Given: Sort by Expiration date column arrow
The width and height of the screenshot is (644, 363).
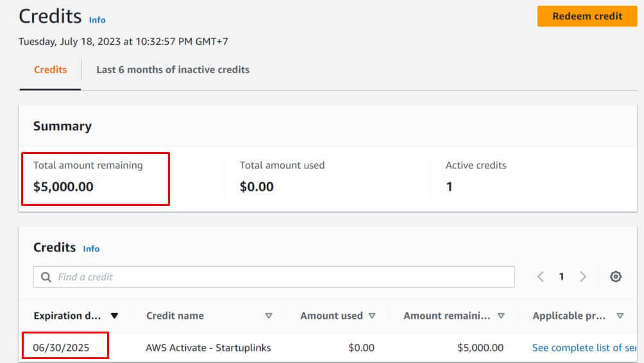Looking at the screenshot, I should (115, 316).
